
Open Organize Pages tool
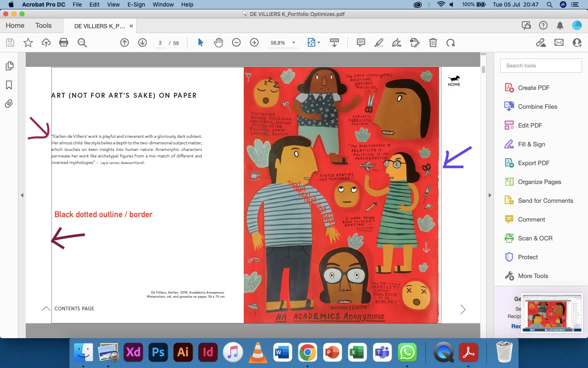coord(539,182)
